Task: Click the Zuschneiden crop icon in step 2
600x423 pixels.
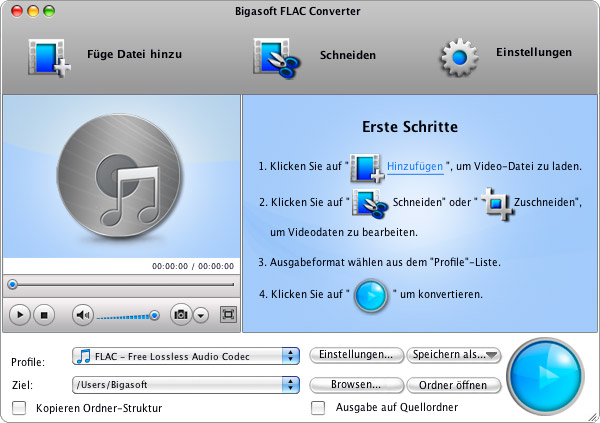Action: [496, 204]
